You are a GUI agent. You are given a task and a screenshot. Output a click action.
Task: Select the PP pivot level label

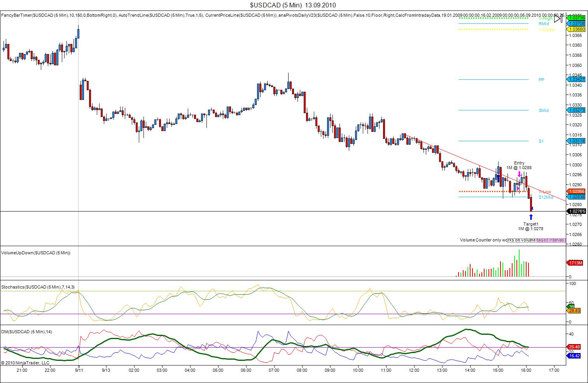pos(541,80)
